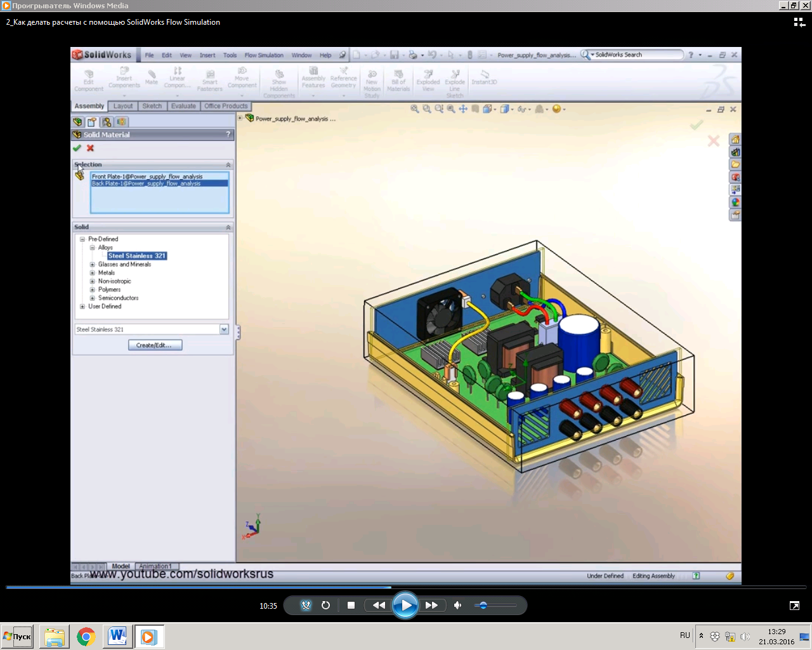Open the View Orientation tool
Screen dimensions: 812x650
[487, 109]
